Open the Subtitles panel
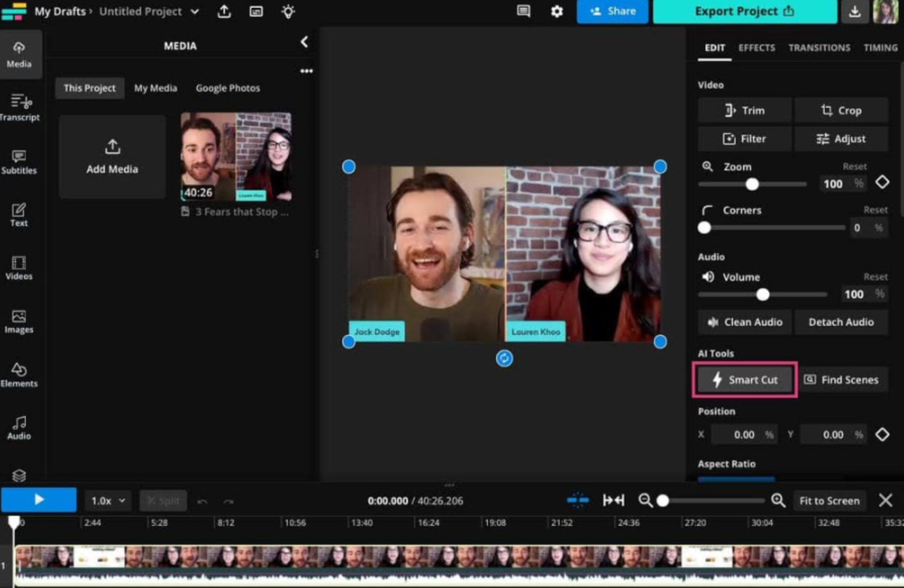Image resolution: width=904 pixels, height=588 pixels. (x=19, y=162)
